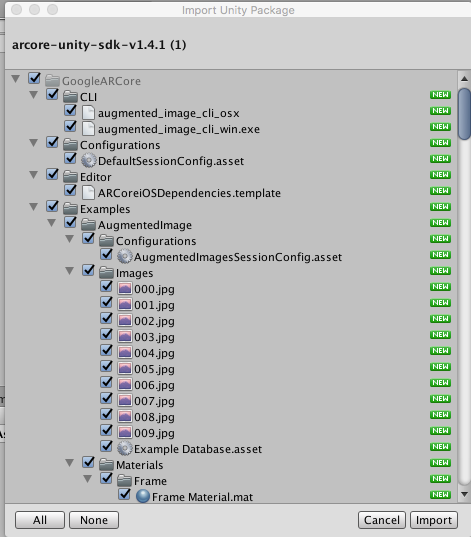Click the DefaultSessionConfig.asset gear icon
The height and width of the screenshot is (537, 471).
(x=88, y=160)
